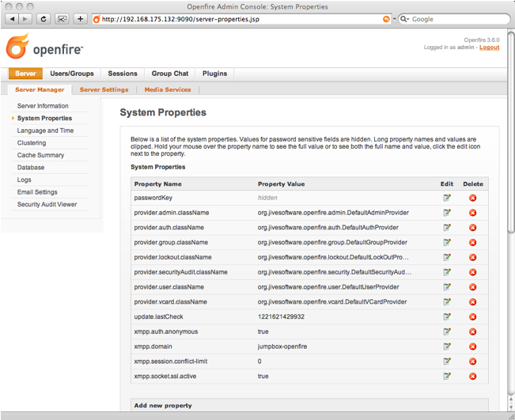Open the Server tab
This screenshot has width=515, height=420.
[25, 74]
